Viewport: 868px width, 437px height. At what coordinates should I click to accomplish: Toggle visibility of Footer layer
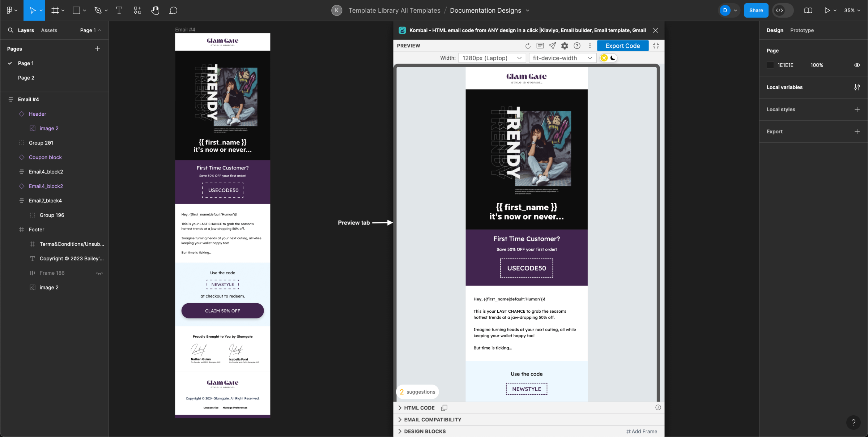[99, 230]
